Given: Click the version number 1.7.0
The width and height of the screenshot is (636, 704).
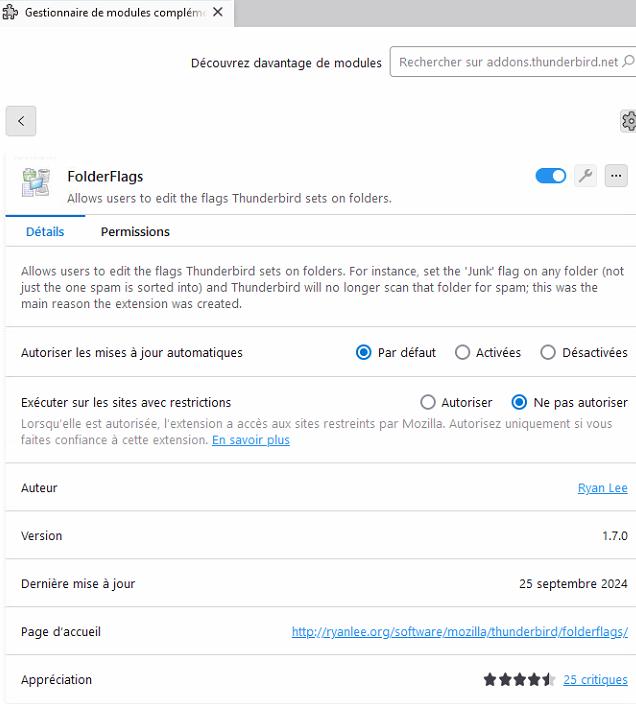Looking at the screenshot, I should [614, 536].
